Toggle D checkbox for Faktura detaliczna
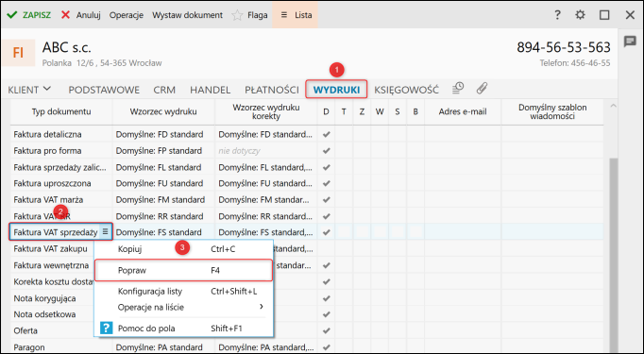Screen dimensions: 644x354 [326, 134]
